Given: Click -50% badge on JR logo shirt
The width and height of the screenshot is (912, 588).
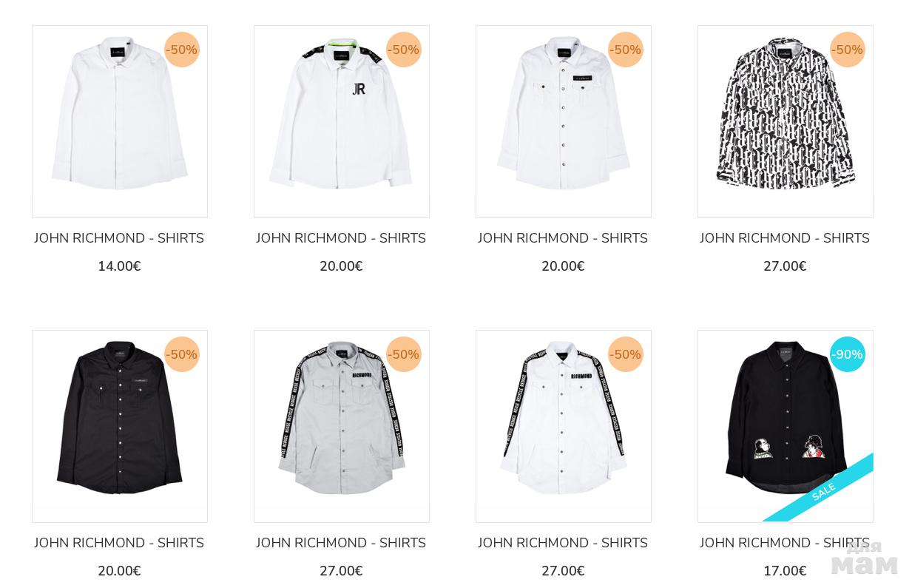Looking at the screenshot, I should click(x=404, y=50).
